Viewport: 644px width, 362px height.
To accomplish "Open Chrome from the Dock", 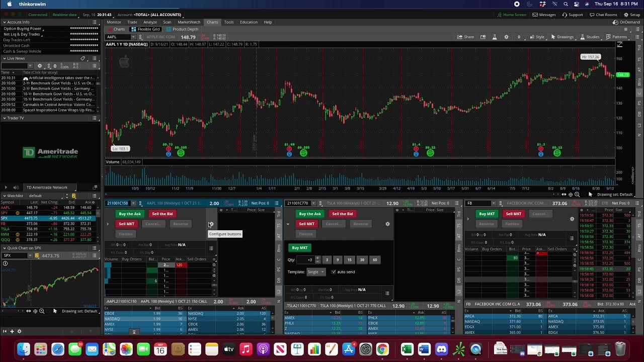I will click(x=382, y=349).
